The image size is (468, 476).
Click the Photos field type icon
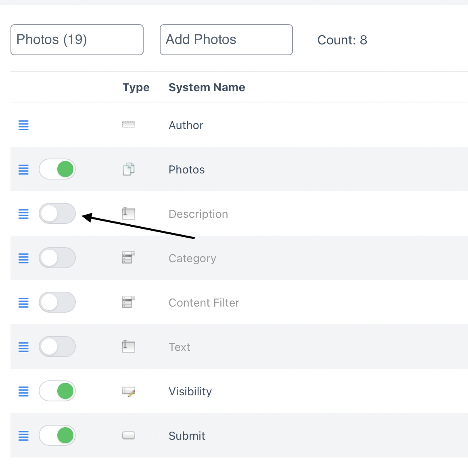coord(129,169)
